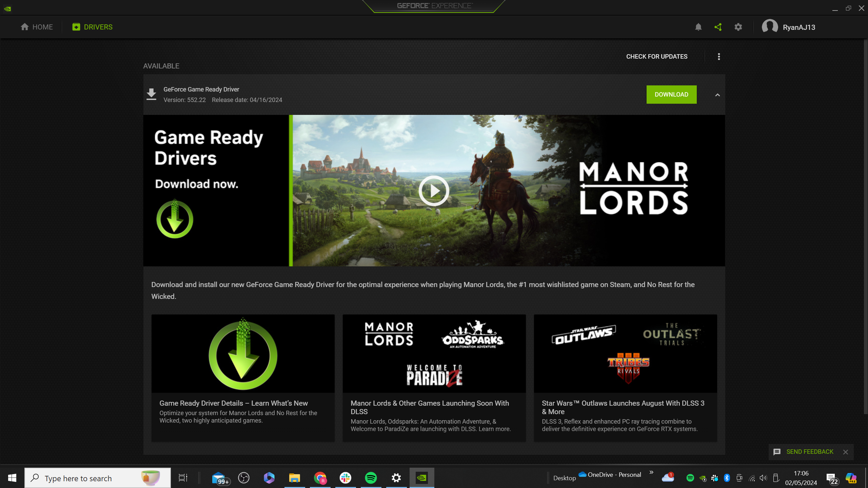This screenshot has width=868, height=488.
Task: Open File Explorer from taskbar
Action: pos(295,478)
